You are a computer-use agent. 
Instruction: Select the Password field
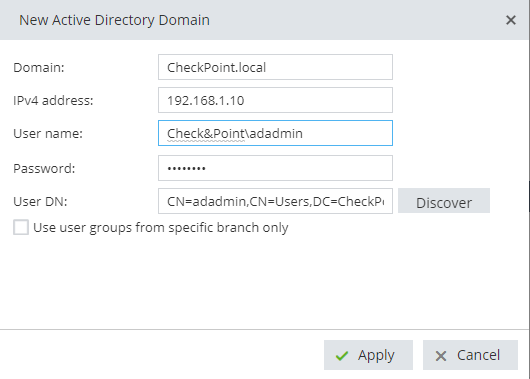point(275,168)
